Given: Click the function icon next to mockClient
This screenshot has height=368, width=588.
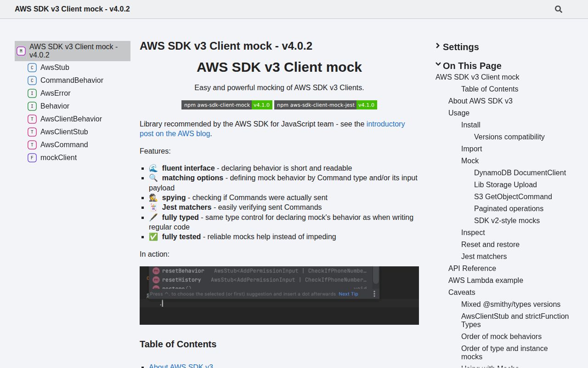Looking at the screenshot, I should [x=32, y=158].
